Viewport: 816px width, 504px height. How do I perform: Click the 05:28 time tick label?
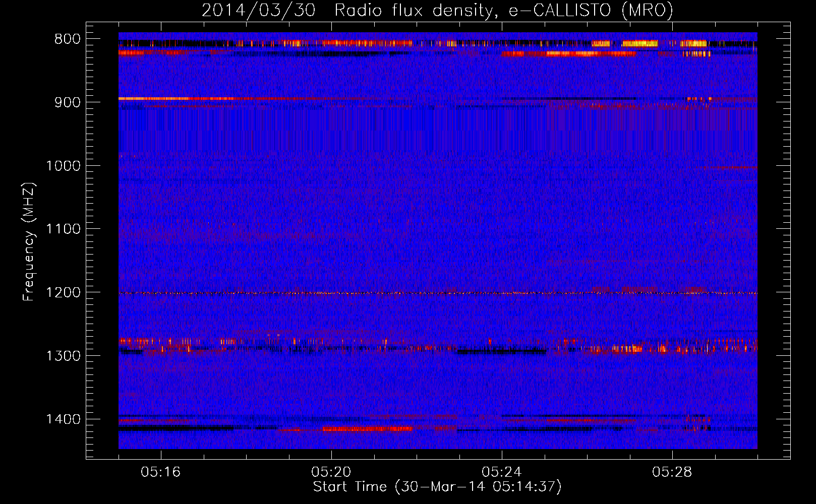point(672,472)
